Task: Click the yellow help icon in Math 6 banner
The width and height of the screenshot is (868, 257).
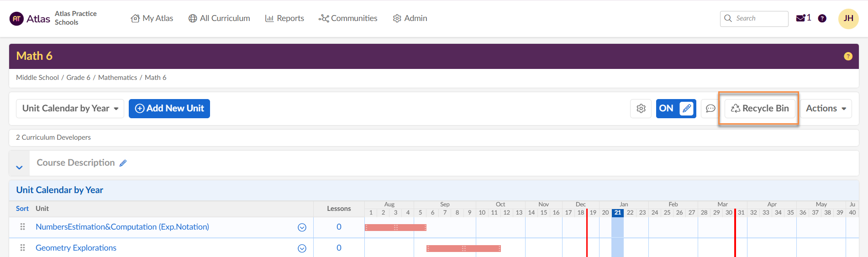Action: 848,56
